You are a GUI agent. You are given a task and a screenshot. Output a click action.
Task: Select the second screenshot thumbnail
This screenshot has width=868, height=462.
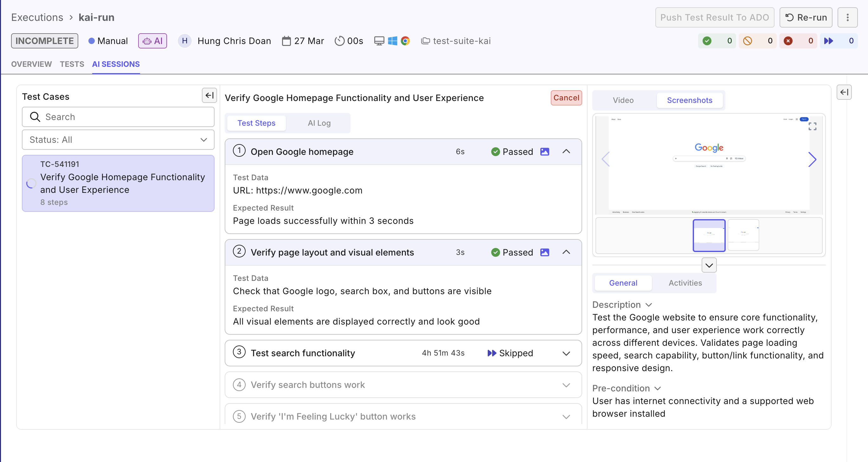pos(743,235)
